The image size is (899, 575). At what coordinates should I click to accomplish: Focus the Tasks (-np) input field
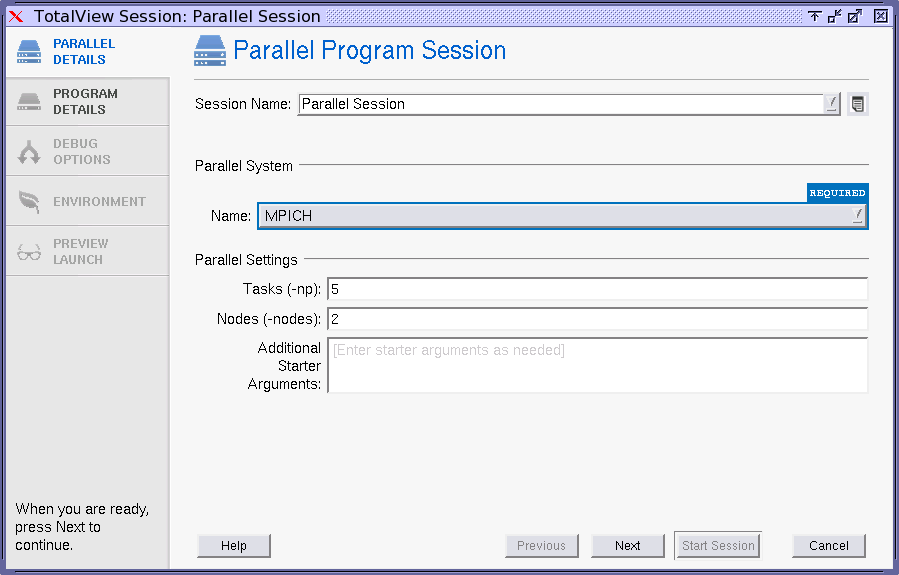(597, 289)
